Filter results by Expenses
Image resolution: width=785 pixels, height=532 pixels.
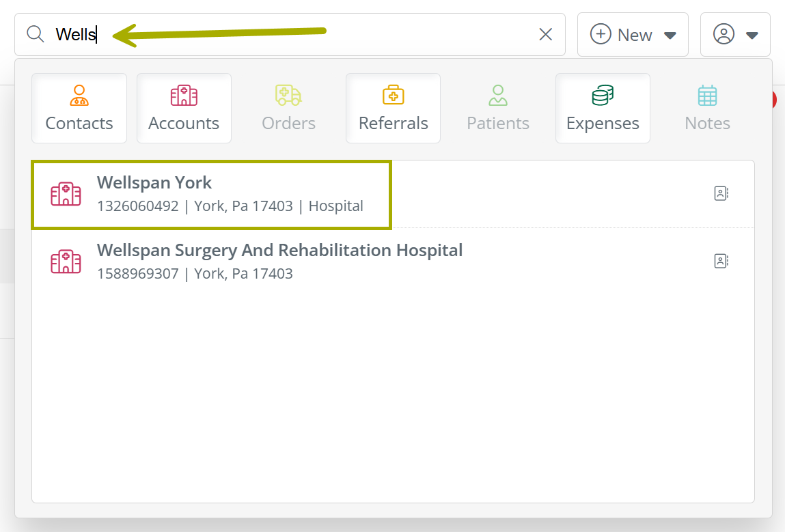(603, 108)
